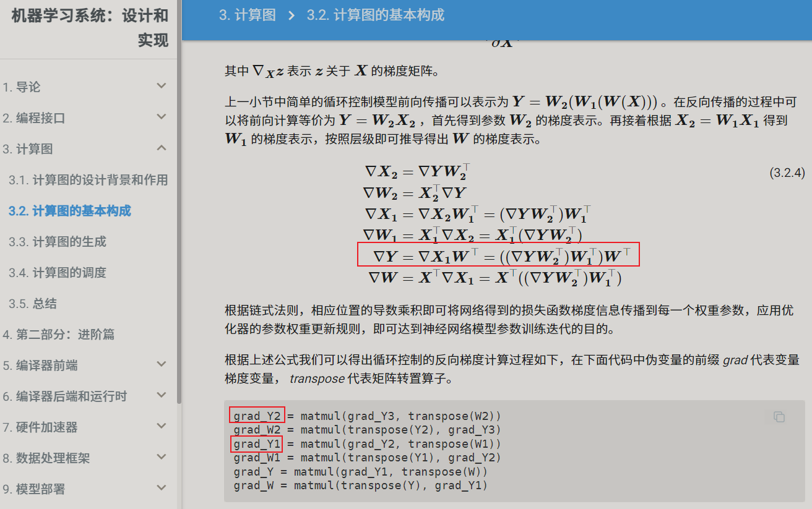This screenshot has height=509, width=812.
Task: Collapse the "3. 计算图" chapter
Action: [x=162, y=148]
